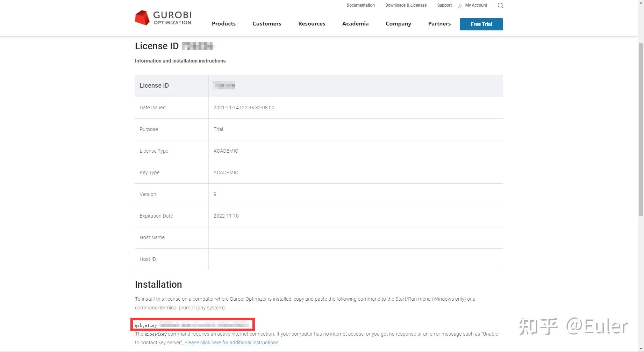Select the Expiration Date value 2022-11-10
Screen dimensions: 644x352
[226, 216]
